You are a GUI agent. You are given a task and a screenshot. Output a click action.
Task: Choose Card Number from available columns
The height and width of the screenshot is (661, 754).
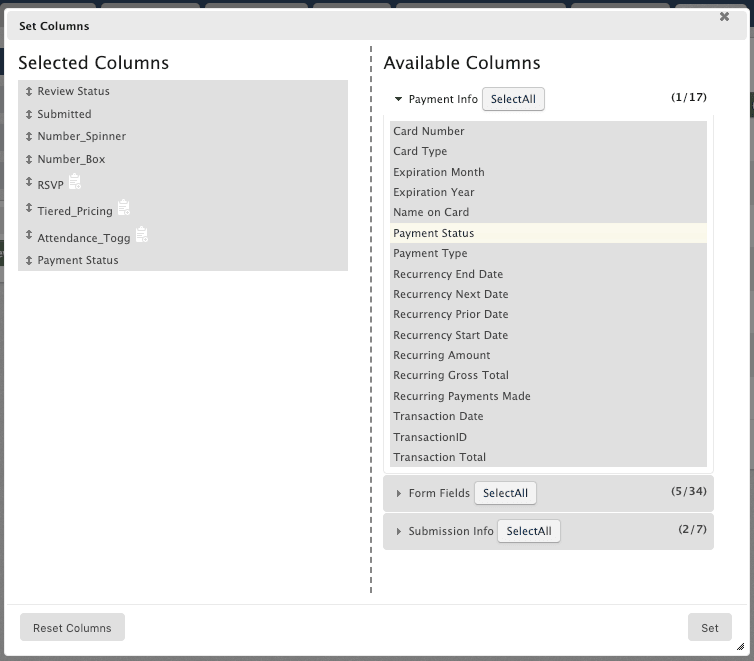[548, 131]
